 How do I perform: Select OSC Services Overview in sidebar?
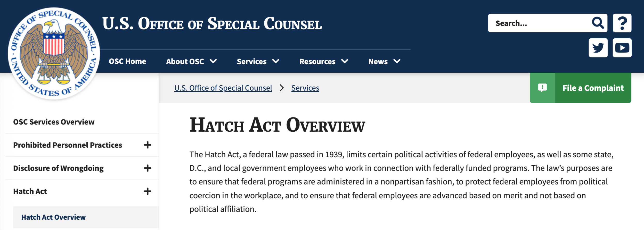pos(54,122)
